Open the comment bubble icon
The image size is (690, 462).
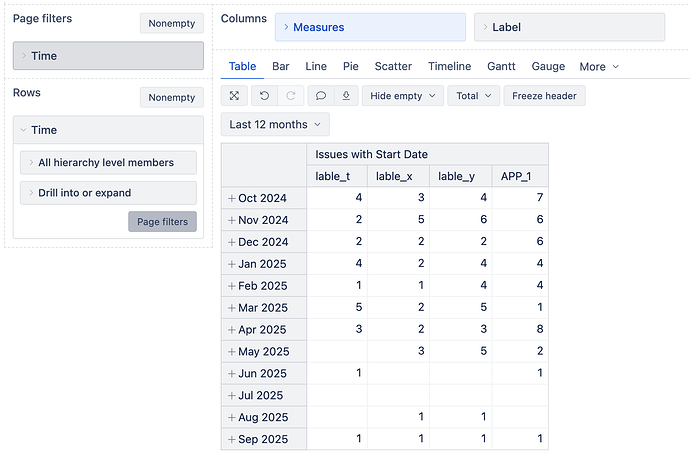[x=321, y=96]
